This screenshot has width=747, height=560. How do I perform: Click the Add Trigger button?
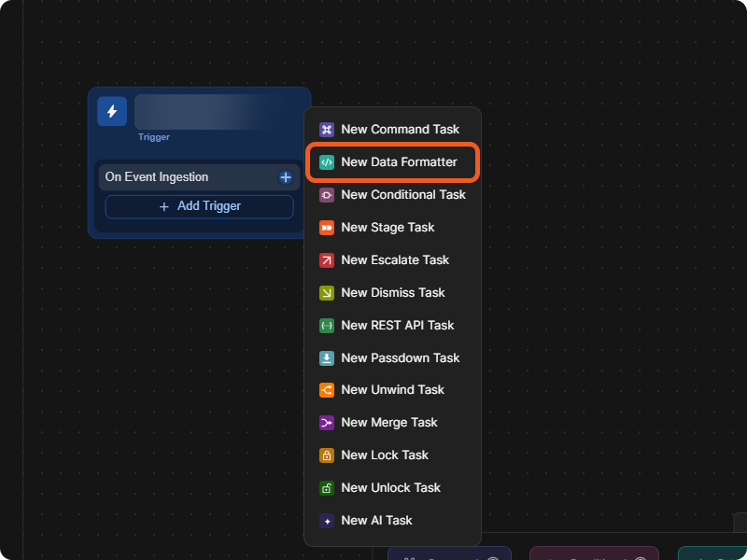tap(199, 206)
